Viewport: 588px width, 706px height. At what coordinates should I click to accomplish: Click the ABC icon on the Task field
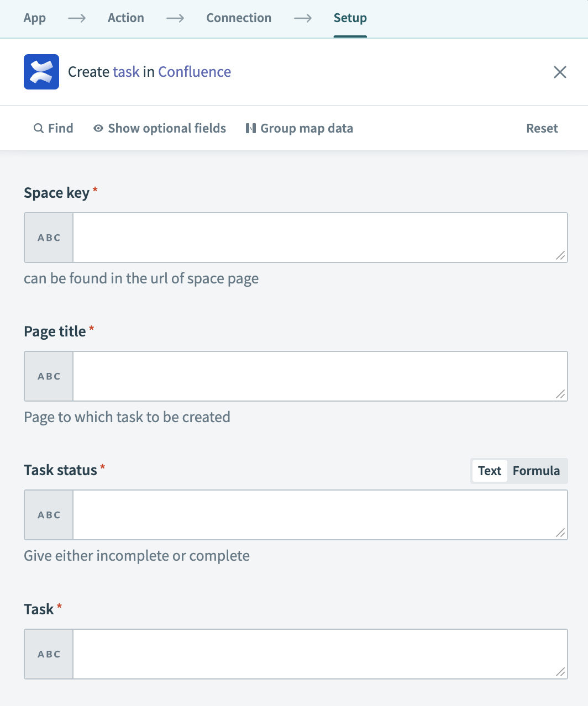click(48, 654)
